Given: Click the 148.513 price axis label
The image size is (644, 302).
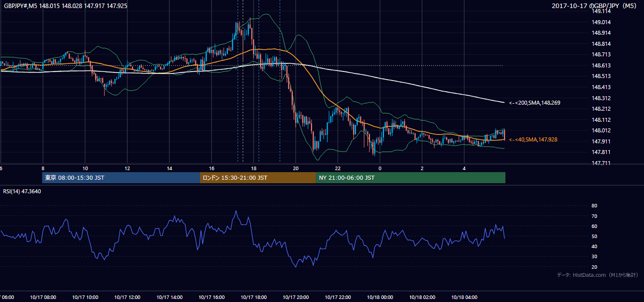Looking at the screenshot, I should [x=601, y=76].
